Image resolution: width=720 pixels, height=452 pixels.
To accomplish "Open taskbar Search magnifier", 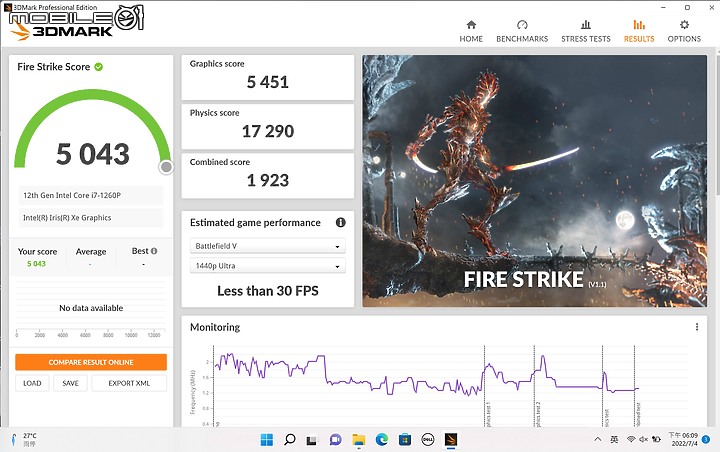I will (290, 440).
